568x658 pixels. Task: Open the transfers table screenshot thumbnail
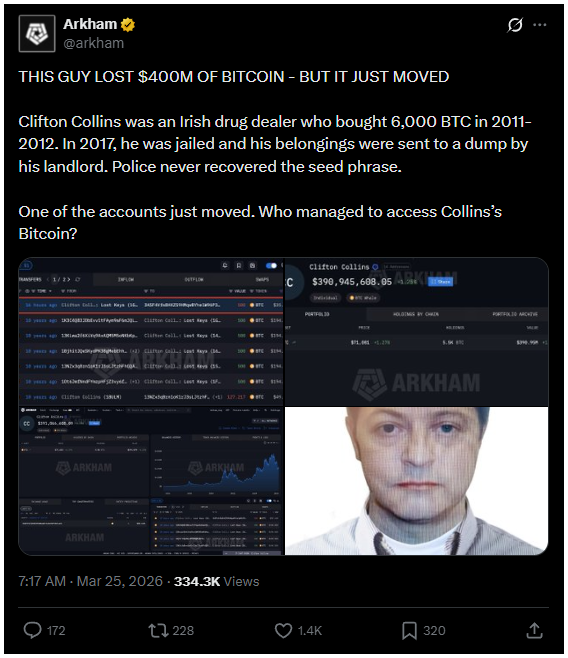[151, 332]
